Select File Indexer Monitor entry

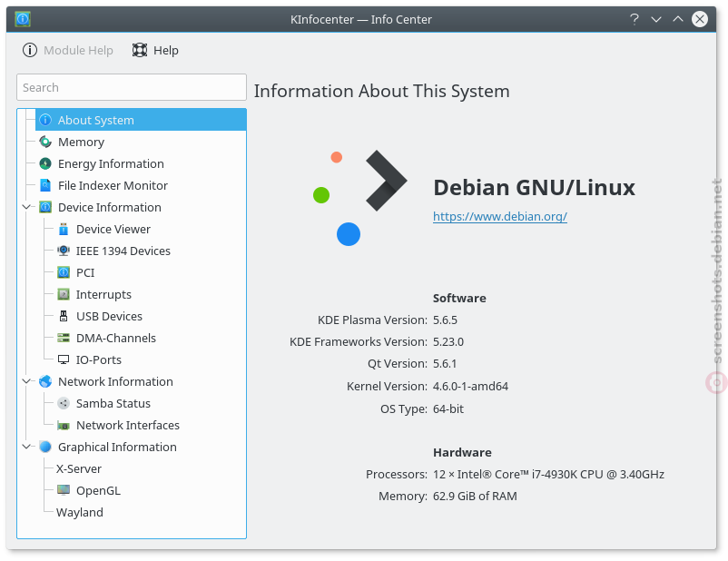113,186
